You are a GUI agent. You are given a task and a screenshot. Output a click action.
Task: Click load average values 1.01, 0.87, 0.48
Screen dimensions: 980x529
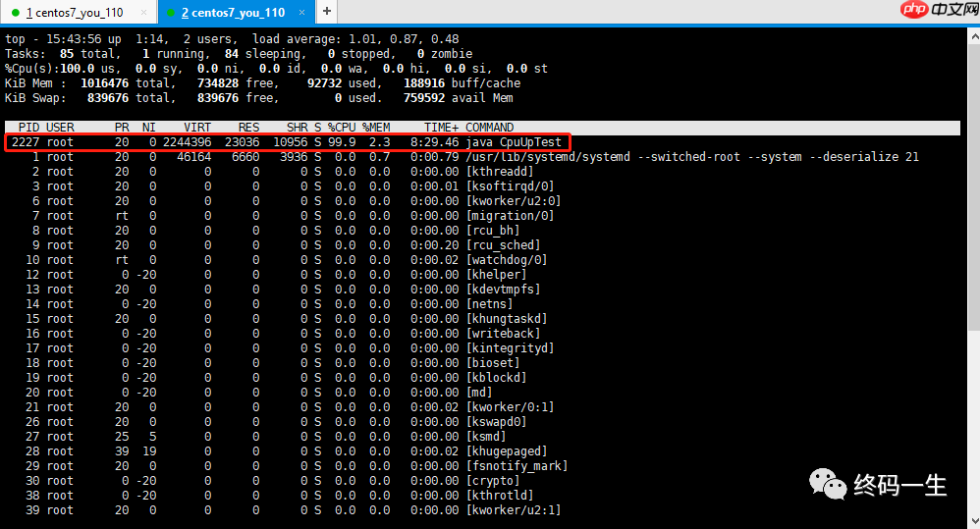pyautogui.click(x=404, y=39)
